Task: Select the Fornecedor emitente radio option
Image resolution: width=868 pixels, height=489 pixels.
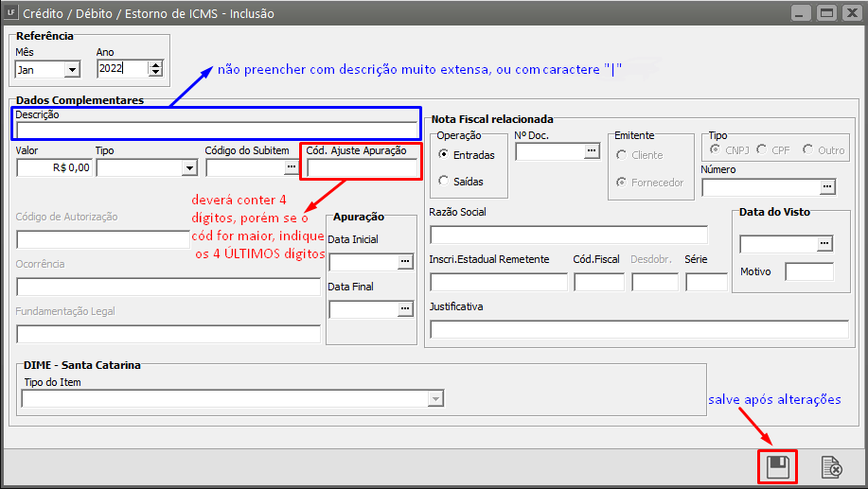Action: (621, 183)
